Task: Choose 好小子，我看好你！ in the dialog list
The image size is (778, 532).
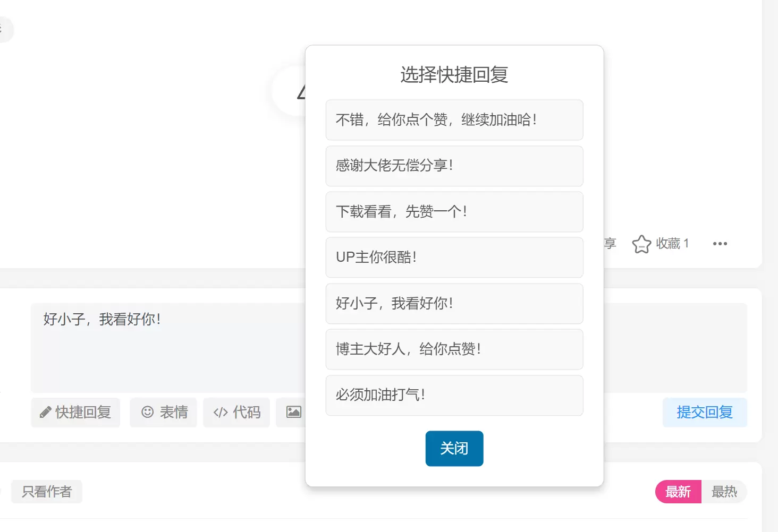Action: click(454, 304)
